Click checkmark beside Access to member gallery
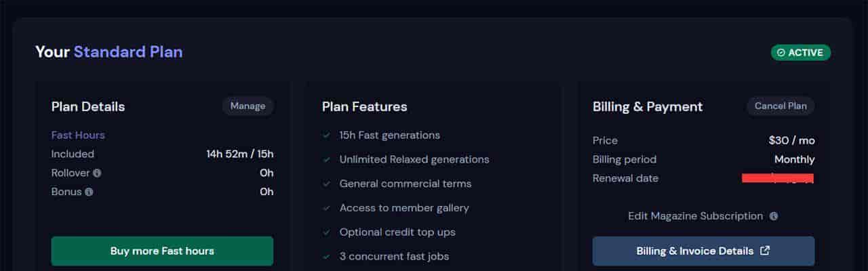The height and width of the screenshot is (271, 868). click(327, 209)
